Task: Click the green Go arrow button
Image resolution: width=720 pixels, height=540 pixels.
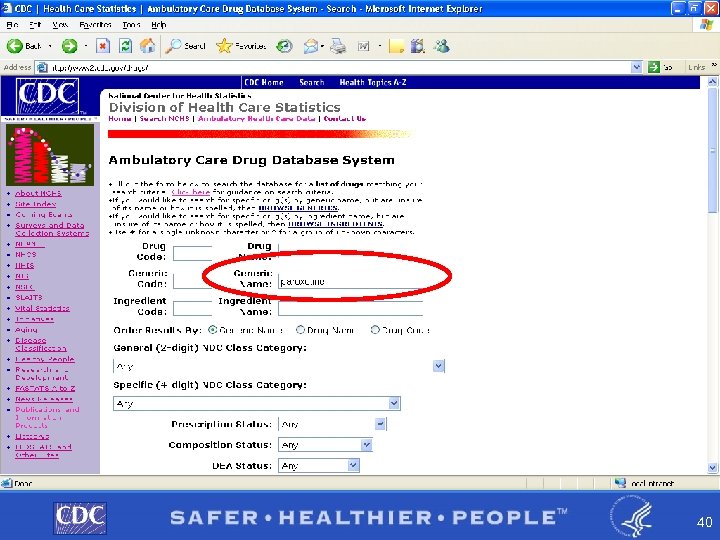Action: click(653, 67)
